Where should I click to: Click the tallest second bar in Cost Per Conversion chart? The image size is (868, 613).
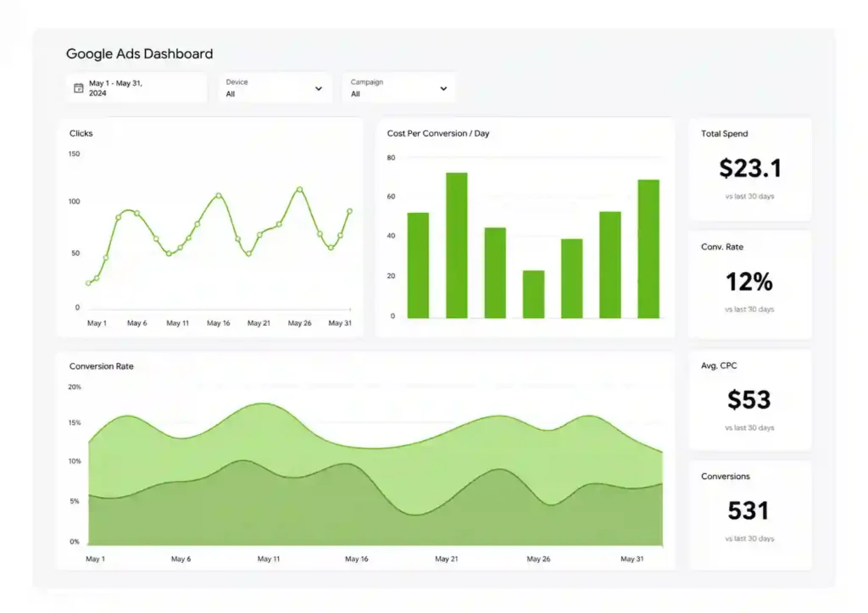click(457, 245)
